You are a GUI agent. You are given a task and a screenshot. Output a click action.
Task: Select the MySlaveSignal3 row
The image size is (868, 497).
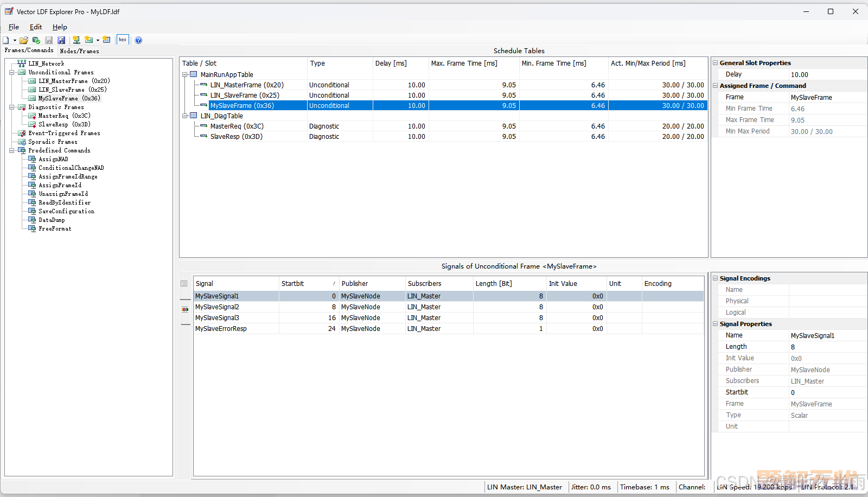pyautogui.click(x=449, y=318)
